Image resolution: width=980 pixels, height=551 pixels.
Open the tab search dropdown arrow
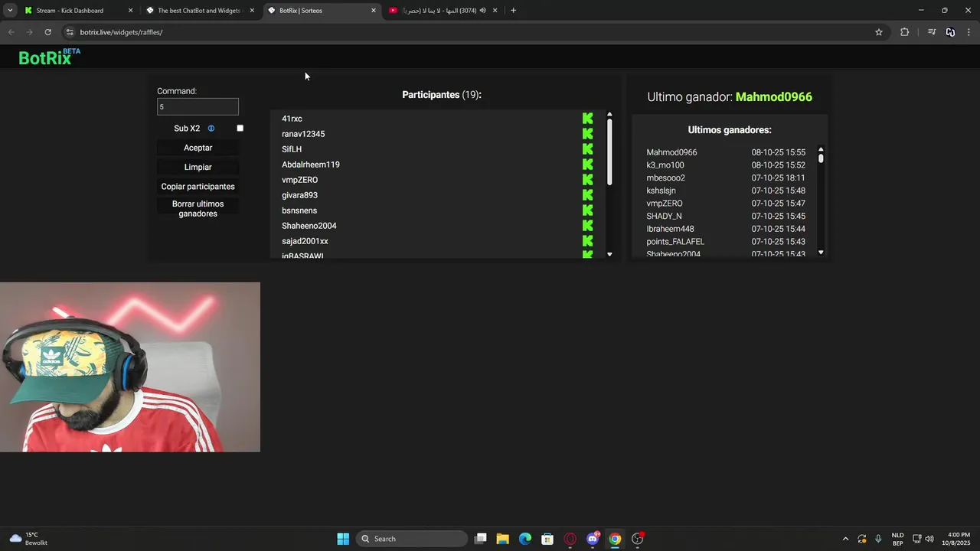[x=10, y=11]
